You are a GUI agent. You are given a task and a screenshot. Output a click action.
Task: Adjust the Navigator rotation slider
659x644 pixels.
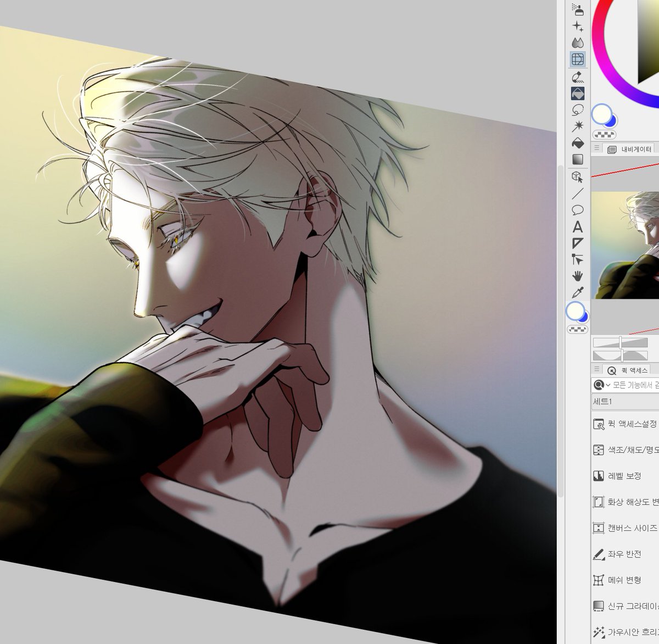coord(621,356)
